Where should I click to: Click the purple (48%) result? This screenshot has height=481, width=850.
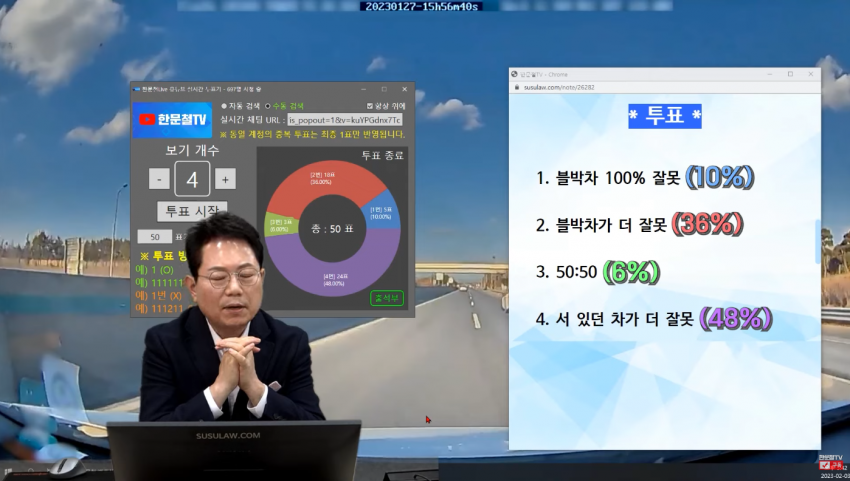736,318
